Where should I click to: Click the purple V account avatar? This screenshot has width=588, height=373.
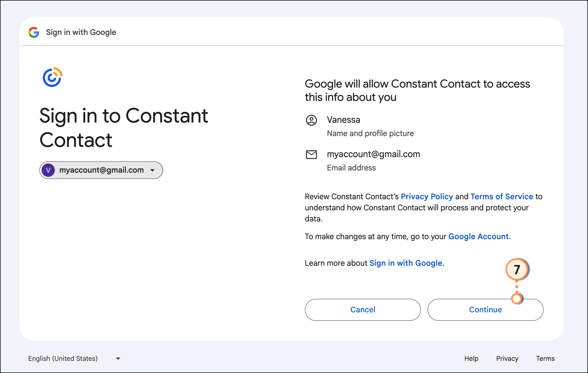click(x=48, y=170)
